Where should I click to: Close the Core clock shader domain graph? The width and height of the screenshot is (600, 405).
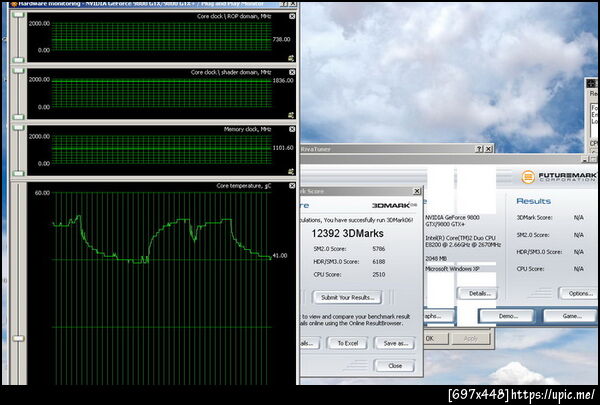point(292,72)
